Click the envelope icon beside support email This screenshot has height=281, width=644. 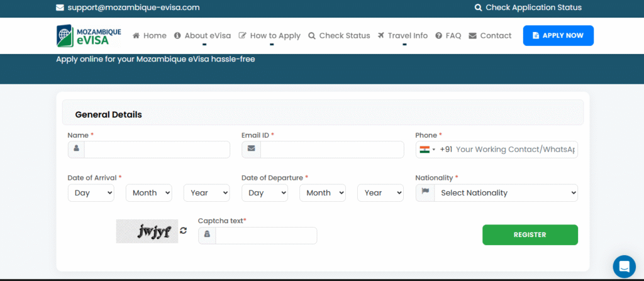point(60,8)
